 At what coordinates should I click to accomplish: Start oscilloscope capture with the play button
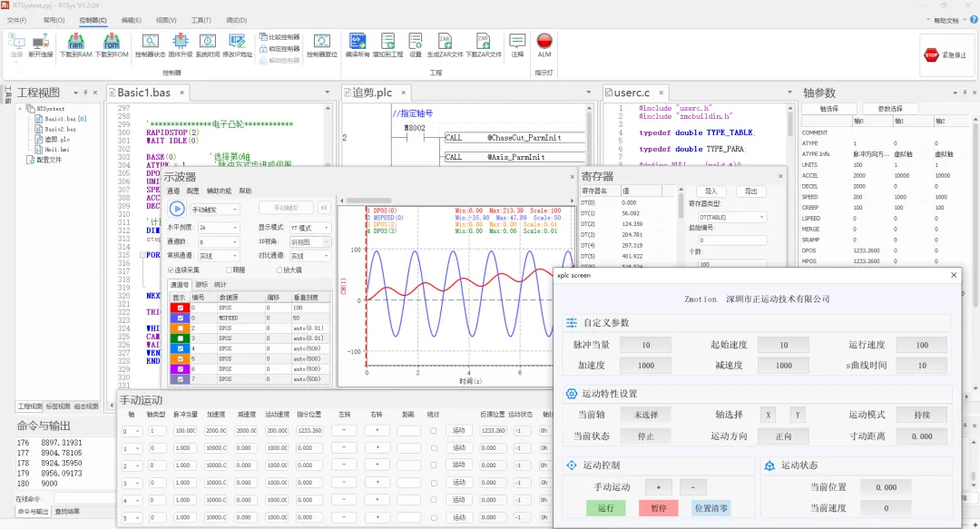point(177,209)
